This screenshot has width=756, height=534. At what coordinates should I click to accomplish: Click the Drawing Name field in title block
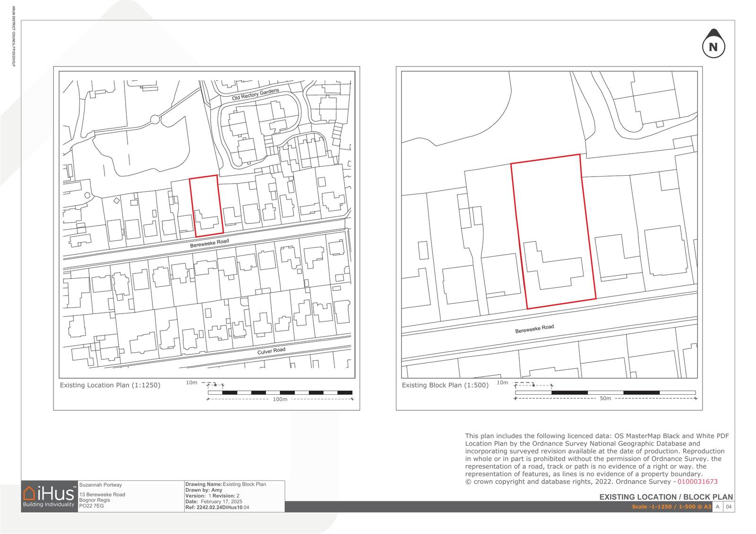(x=226, y=484)
